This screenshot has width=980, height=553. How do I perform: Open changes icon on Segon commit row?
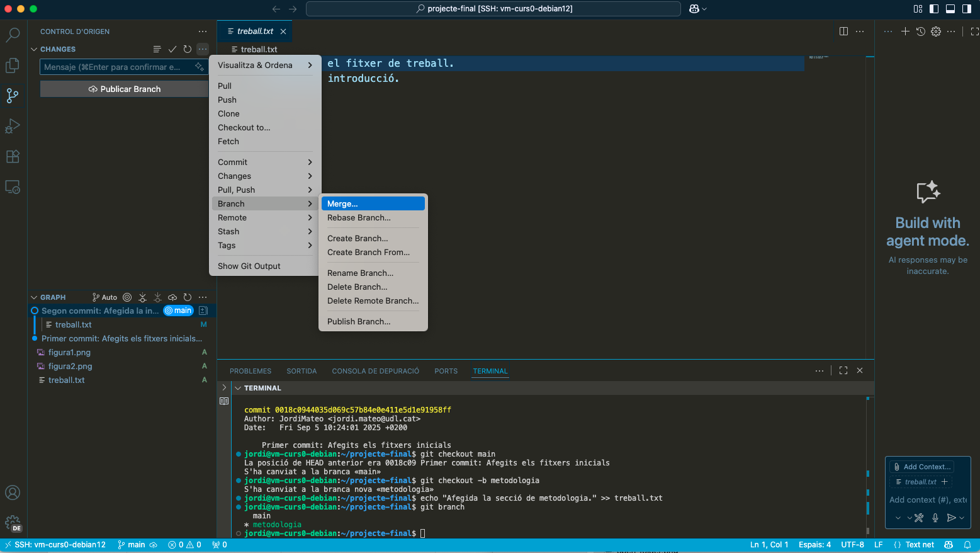coord(203,311)
